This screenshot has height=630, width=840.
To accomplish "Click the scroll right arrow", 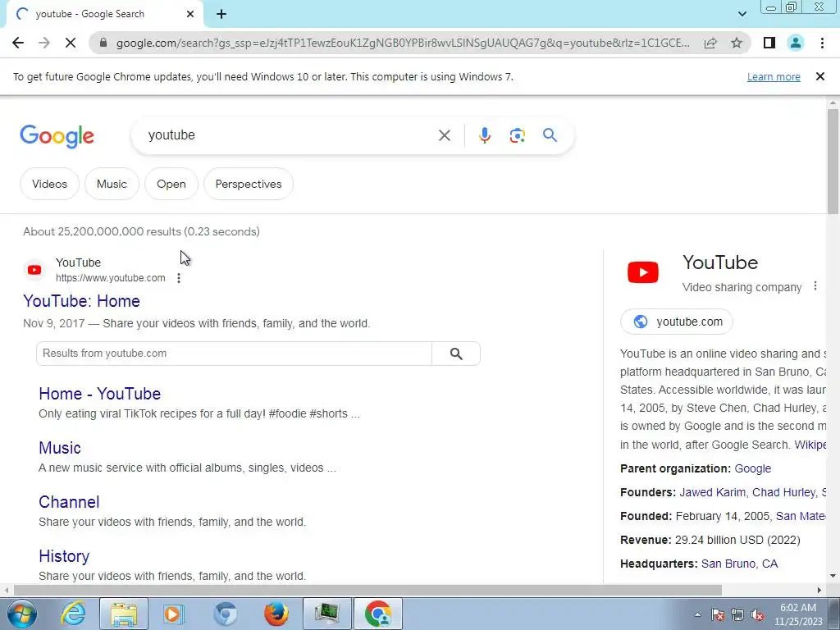I will (819, 591).
